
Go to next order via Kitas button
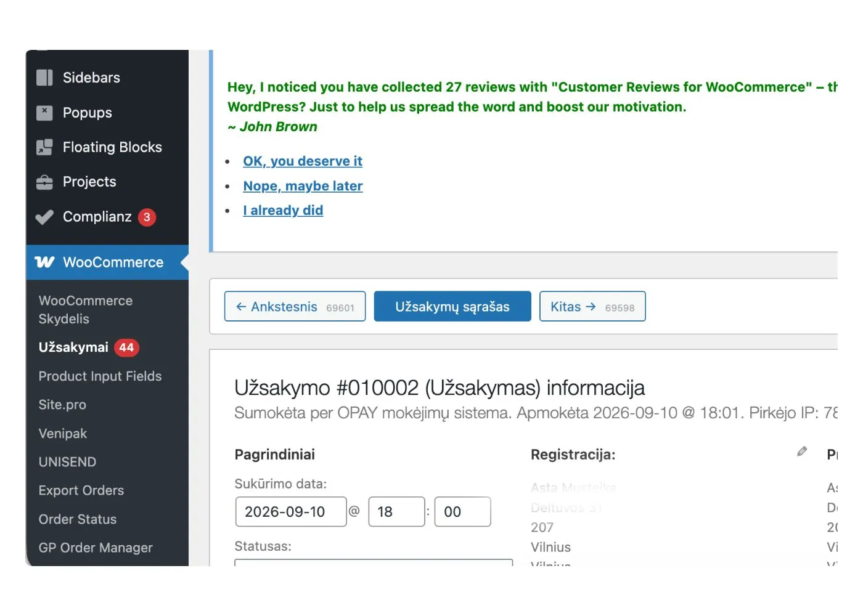592,307
